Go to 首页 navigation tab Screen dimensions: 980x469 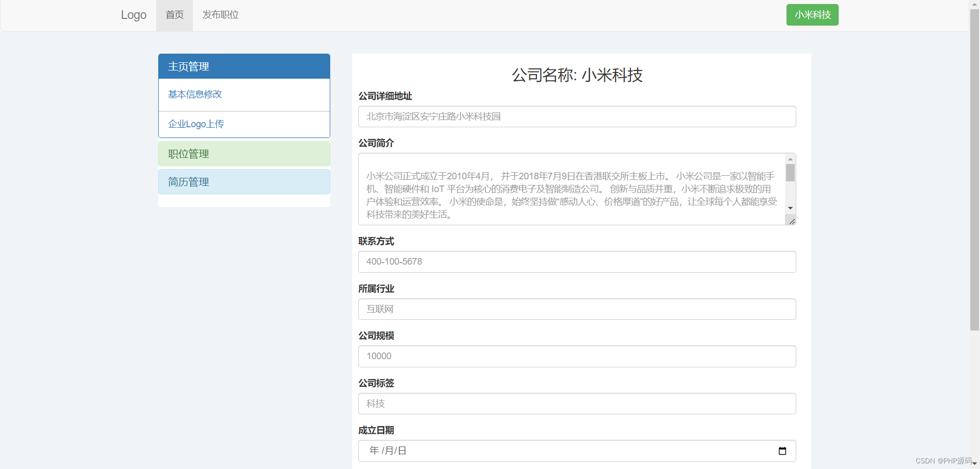click(x=175, y=15)
